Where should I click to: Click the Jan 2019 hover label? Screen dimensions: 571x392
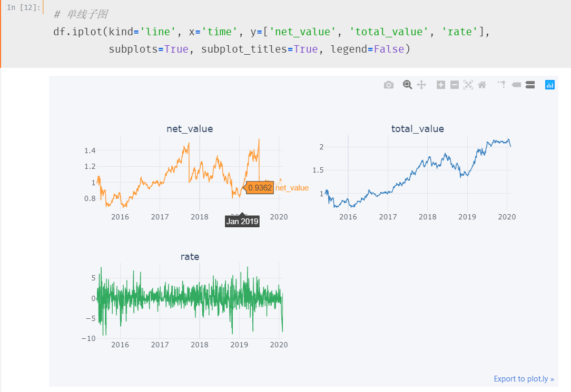(241, 221)
